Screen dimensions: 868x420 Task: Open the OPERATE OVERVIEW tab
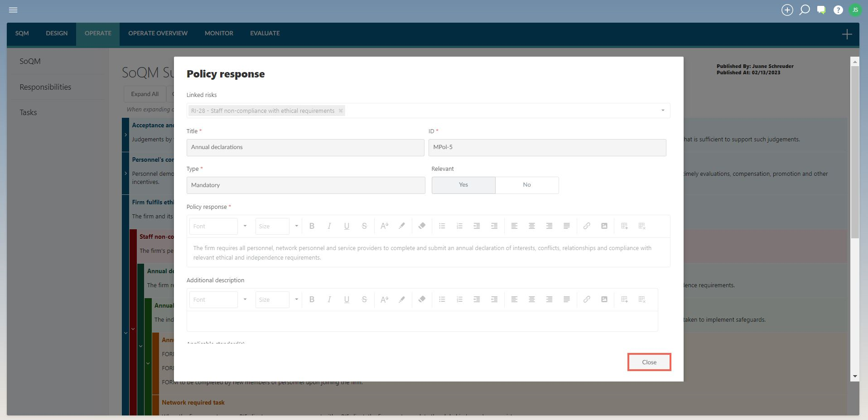pyautogui.click(x=158, y=34)
